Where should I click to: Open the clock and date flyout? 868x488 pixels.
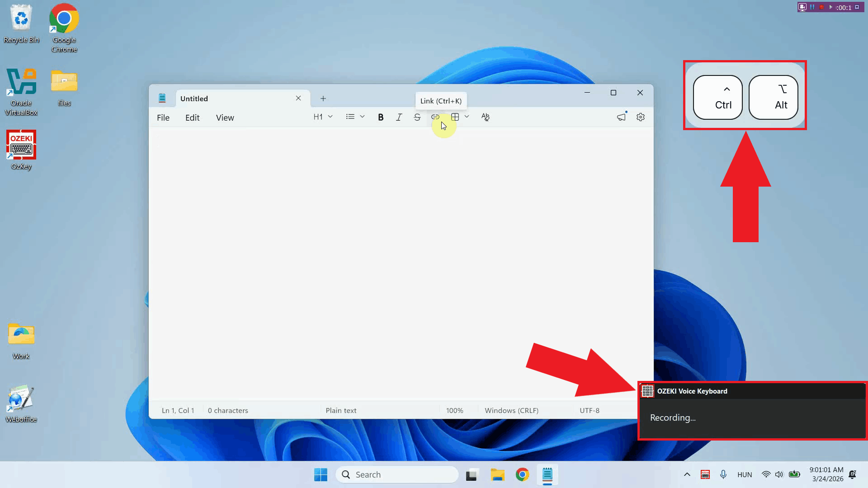coord(826,474)
